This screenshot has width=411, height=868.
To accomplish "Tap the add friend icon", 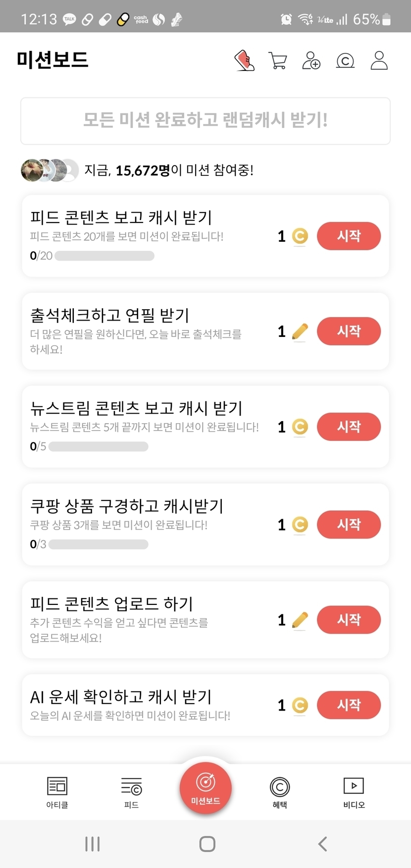I will pyautogui.click(x=311, y=61).
